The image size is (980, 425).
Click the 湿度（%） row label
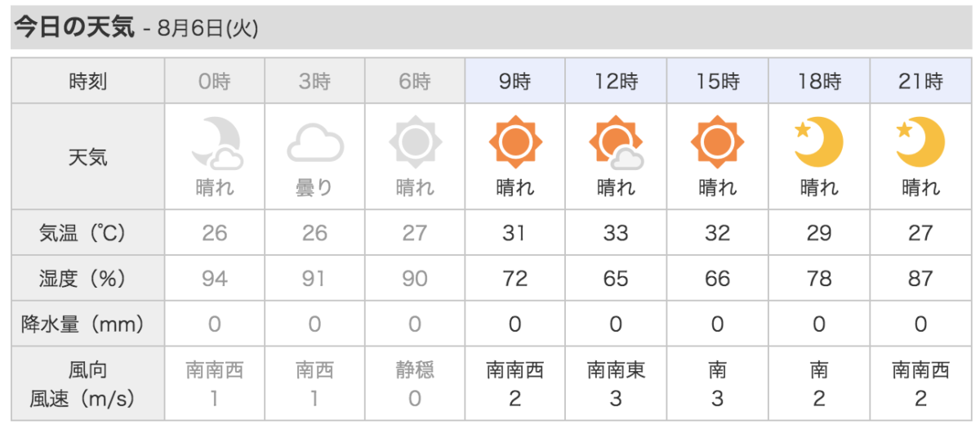[88, 279]
